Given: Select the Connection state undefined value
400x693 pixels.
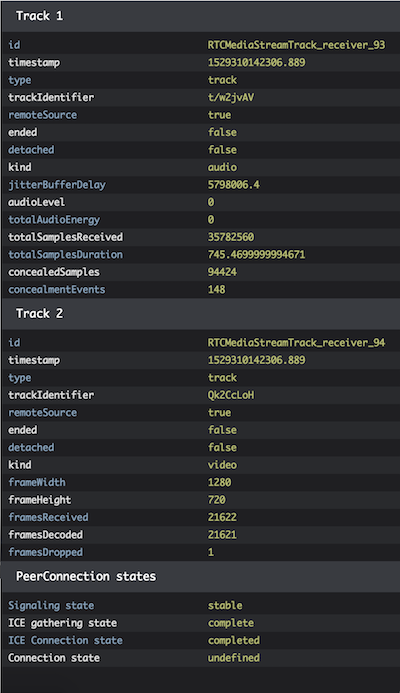Looking at the screenshot, I should [234, 658].
